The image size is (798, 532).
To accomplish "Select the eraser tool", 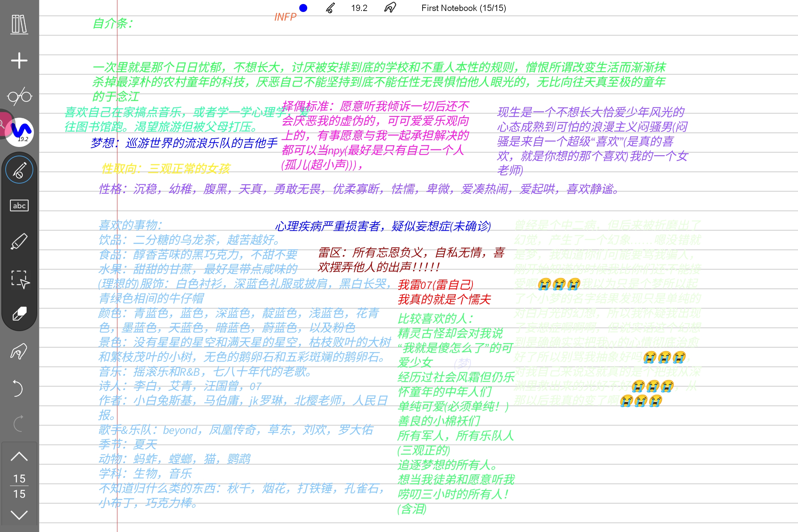I will (x=19, y=314).
